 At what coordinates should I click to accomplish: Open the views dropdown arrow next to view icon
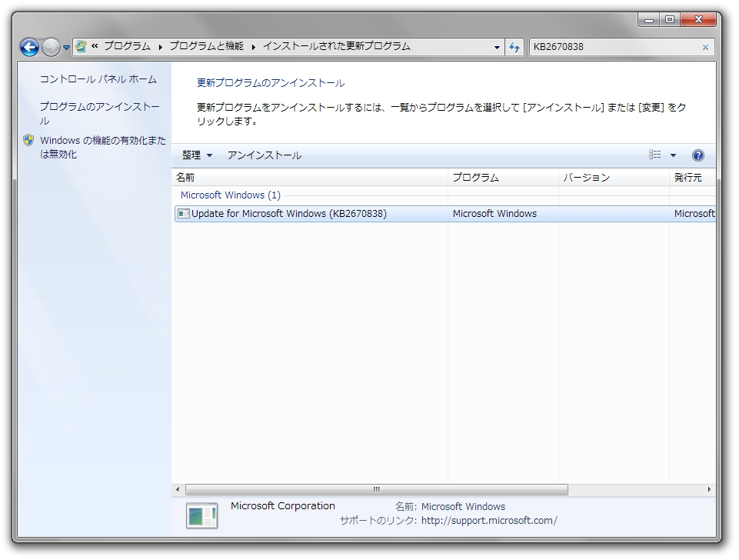tap(672, 155)
